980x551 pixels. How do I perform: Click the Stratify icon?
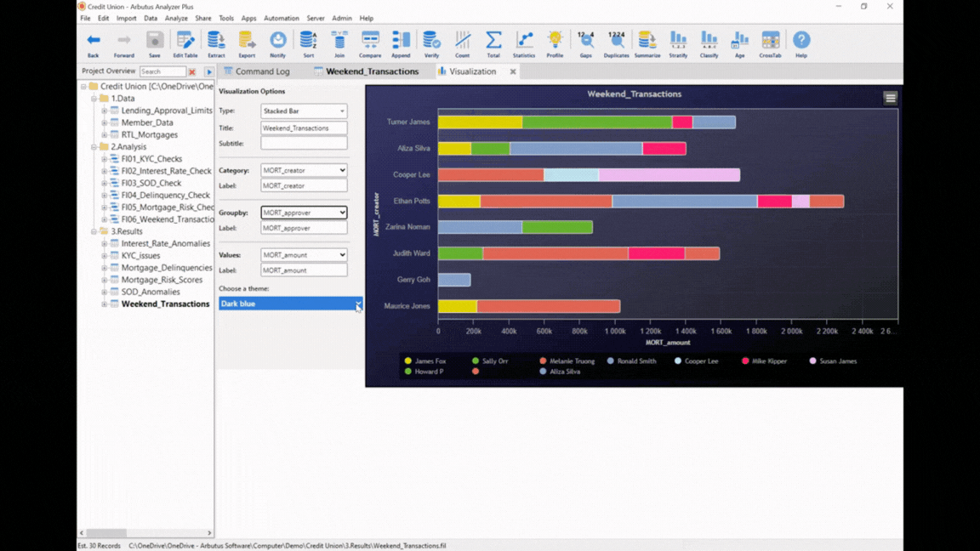(x=678, y=43)
